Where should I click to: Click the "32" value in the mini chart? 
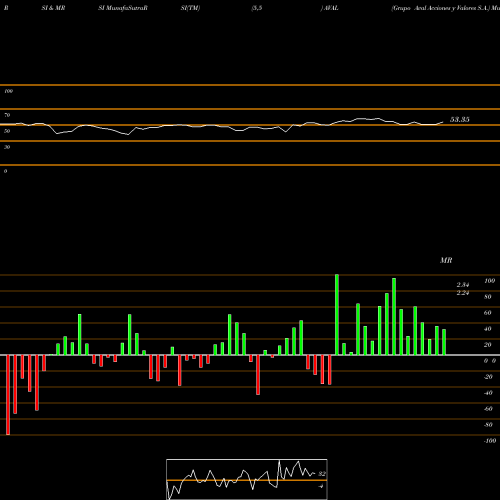coord(322,474)
